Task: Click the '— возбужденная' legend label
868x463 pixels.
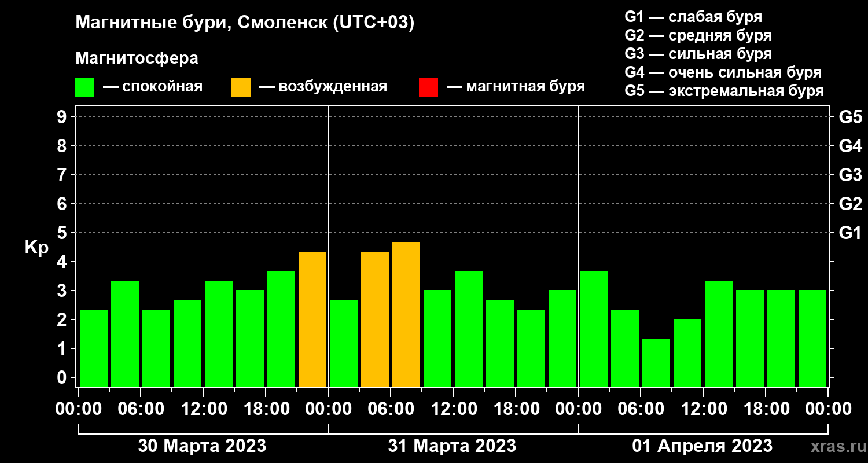Action: [323, 87]
